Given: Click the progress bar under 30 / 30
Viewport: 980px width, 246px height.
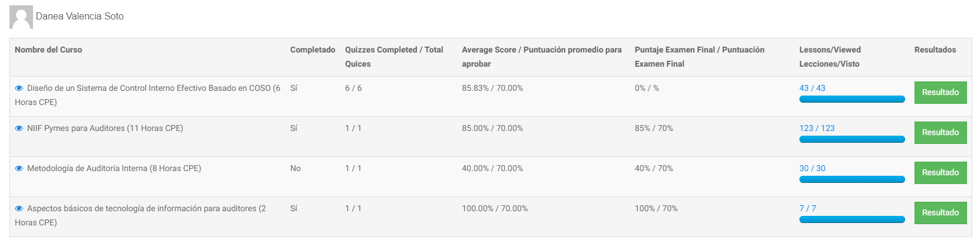Looking at the screenshot, I should [x=851, y=180].
